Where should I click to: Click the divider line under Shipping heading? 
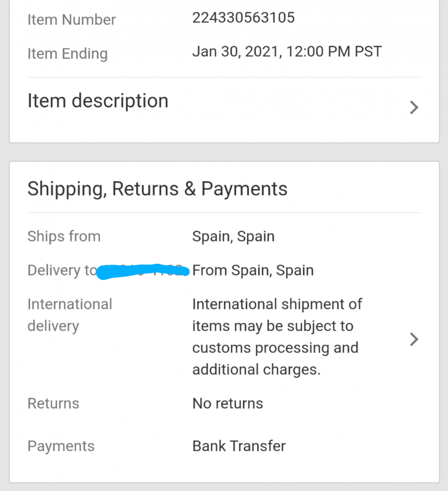[224, 213]
